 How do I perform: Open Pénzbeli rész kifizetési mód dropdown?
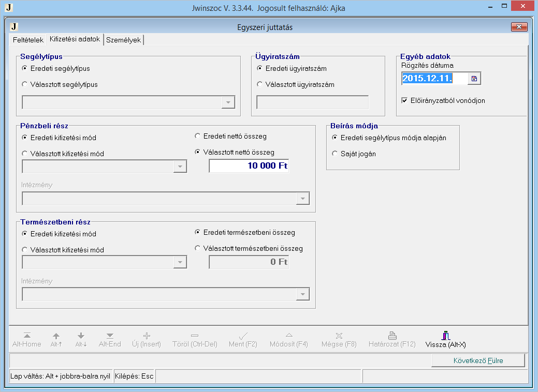(180, 167)
